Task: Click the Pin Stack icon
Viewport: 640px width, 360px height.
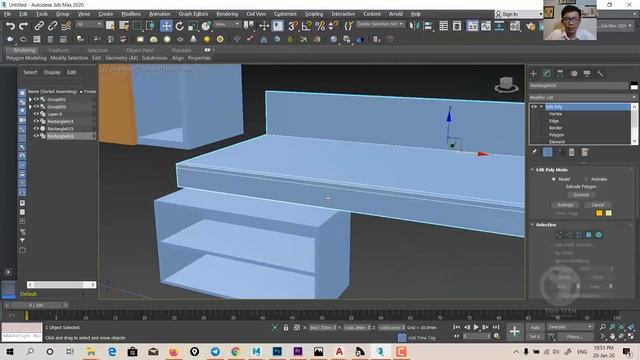Action: 534,152
